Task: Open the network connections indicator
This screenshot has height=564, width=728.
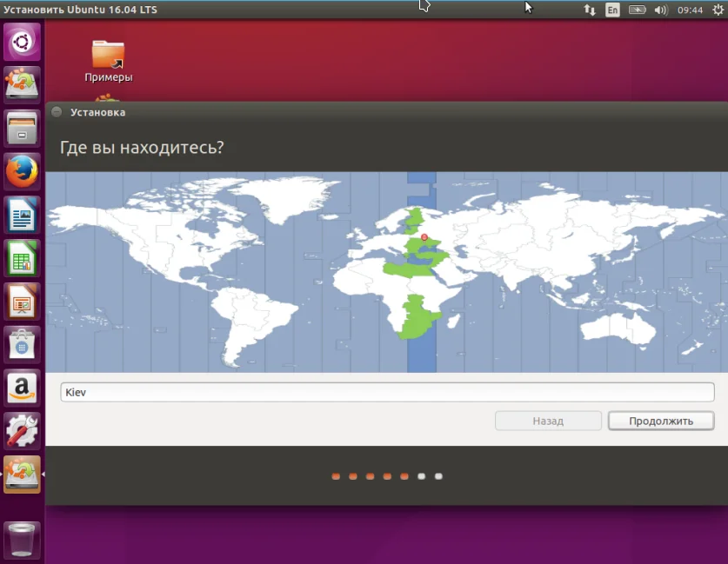Action: [x=590, y=10]
